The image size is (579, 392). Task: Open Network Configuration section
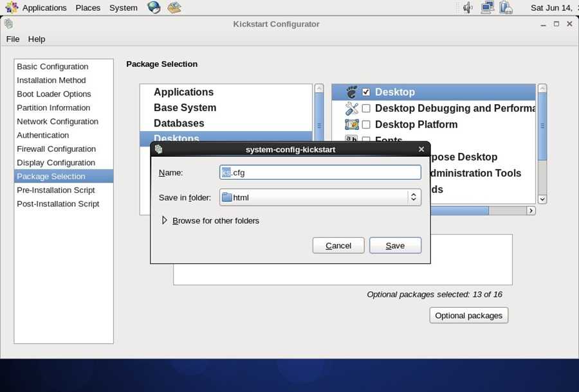point(64,121)
